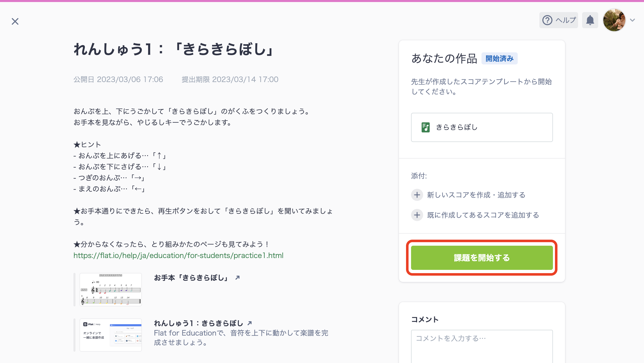This screenshot has height=363, width=644.
Task: Select 新しいスコアを作成・追加する text
Action: 476,195
